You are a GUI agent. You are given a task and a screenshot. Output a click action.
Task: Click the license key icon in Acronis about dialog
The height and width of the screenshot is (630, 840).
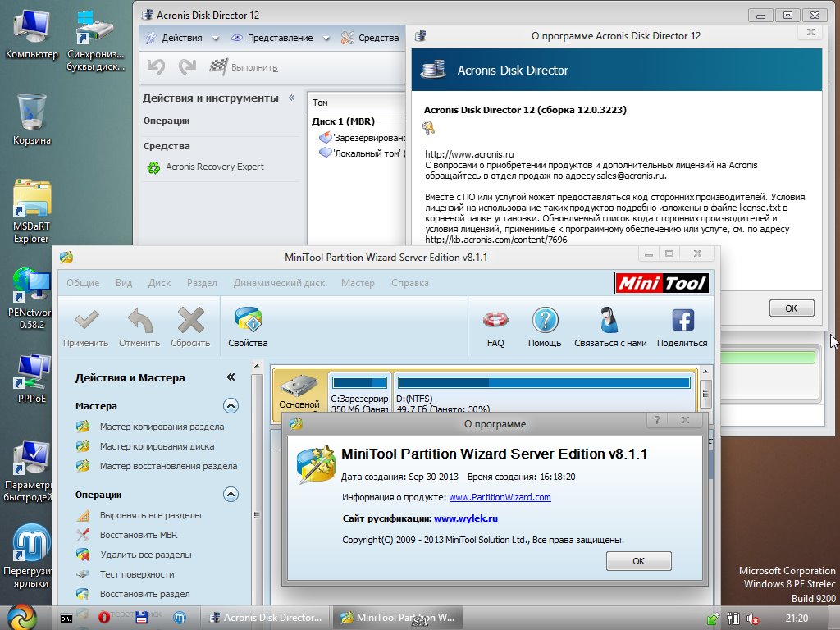coord(428,127)
